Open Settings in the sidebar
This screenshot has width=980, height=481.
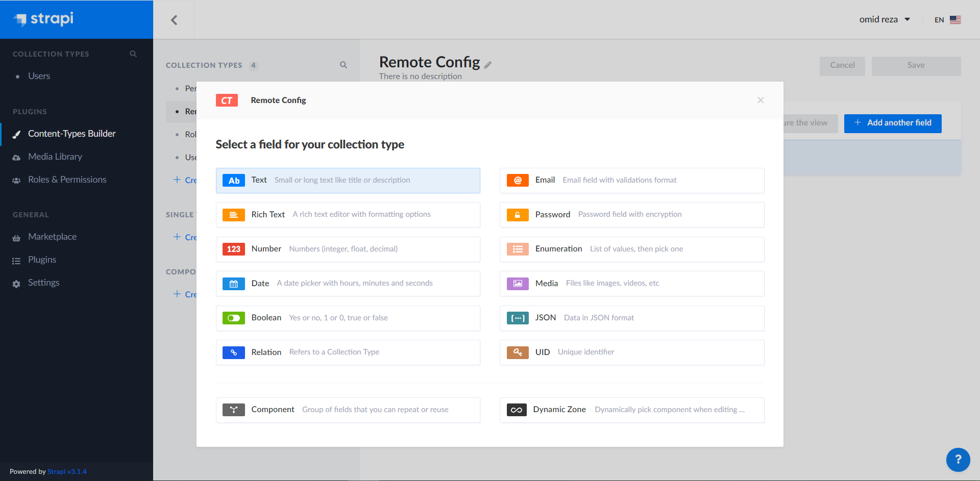pyautogui.click(x=44, y=283)
